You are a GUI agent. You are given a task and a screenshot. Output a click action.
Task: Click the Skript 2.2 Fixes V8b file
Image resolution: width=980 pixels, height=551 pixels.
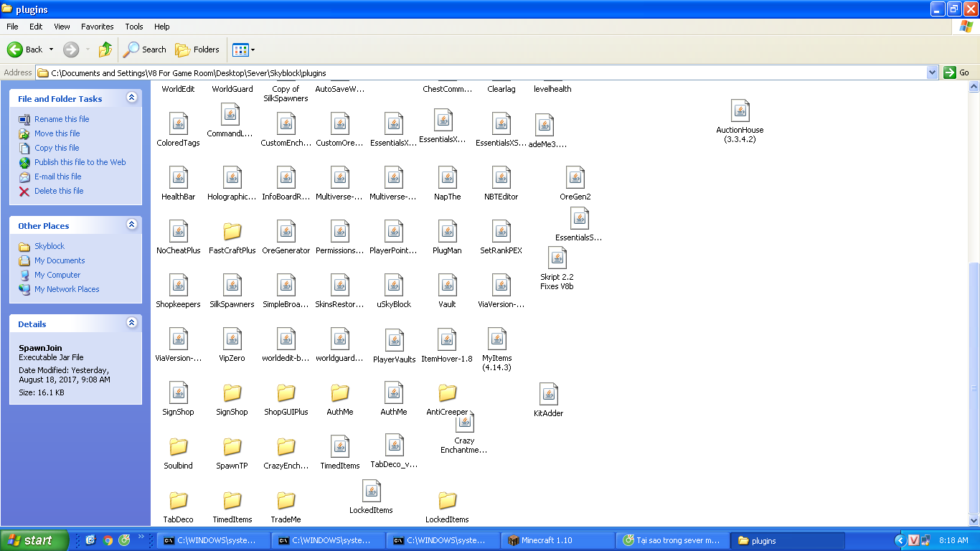coord(557,258)
